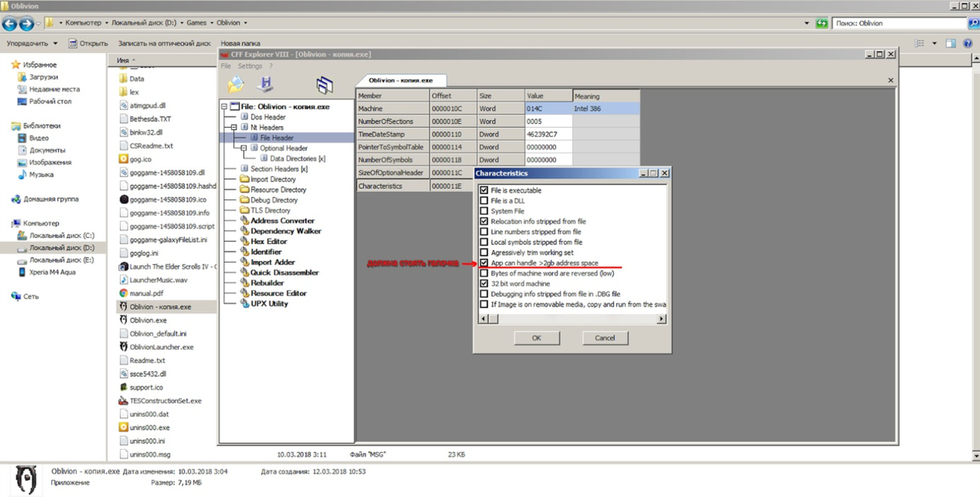Open the Settings menu in CFF Explorer
The width and height of the screenshot is (980, 497).
pos(249,66)
